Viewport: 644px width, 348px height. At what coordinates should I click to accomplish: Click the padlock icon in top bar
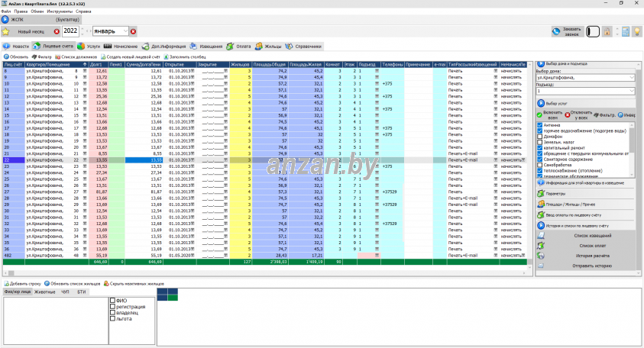pos(607,31)
